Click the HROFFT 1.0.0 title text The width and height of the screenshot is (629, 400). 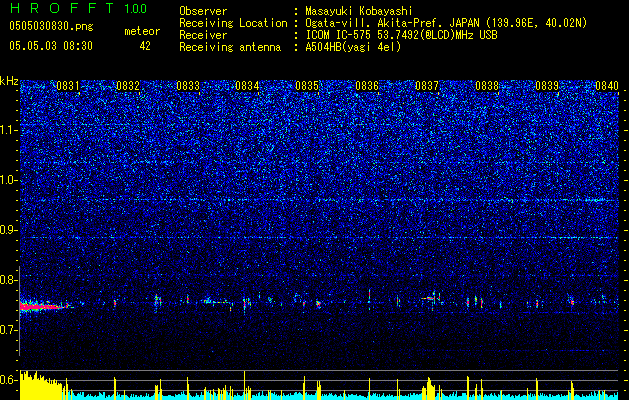pos(79,8)
